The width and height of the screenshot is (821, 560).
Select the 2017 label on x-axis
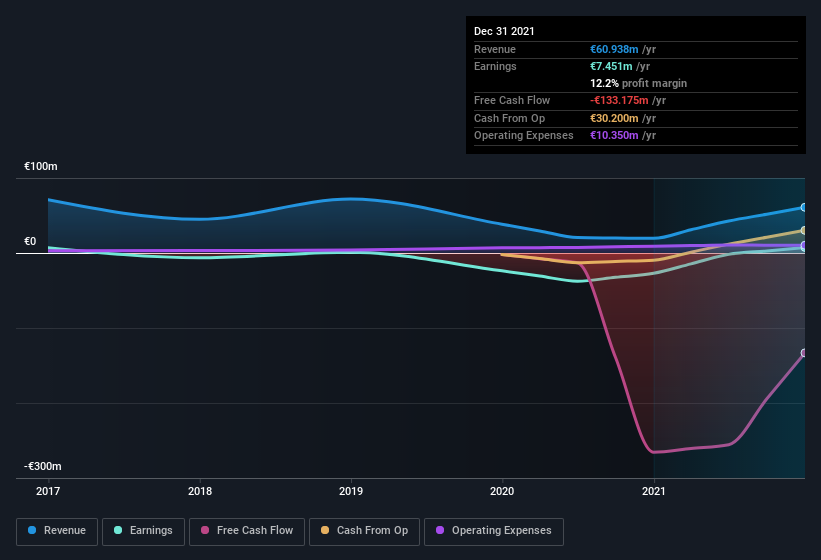click(48, 491)
